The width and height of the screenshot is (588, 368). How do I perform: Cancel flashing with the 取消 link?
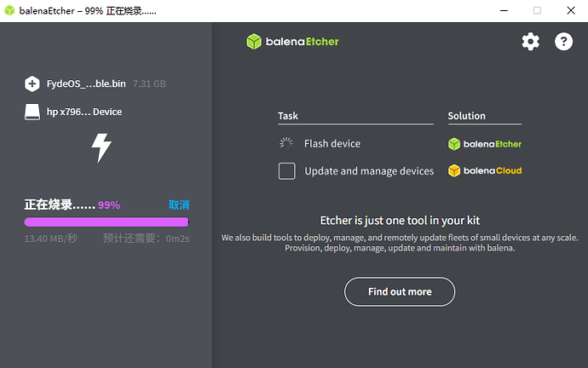[x=179, y=205]
